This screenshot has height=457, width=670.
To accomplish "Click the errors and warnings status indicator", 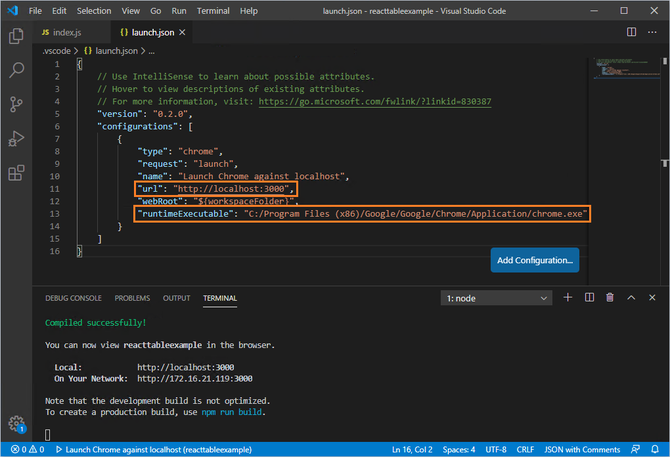I will pos(27,449).
